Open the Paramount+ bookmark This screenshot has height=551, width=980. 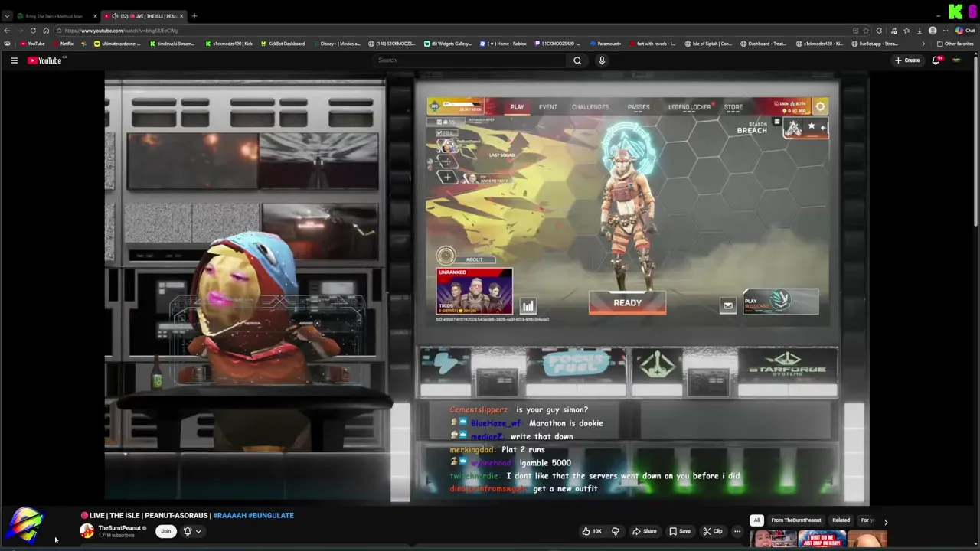click(605, 44)
